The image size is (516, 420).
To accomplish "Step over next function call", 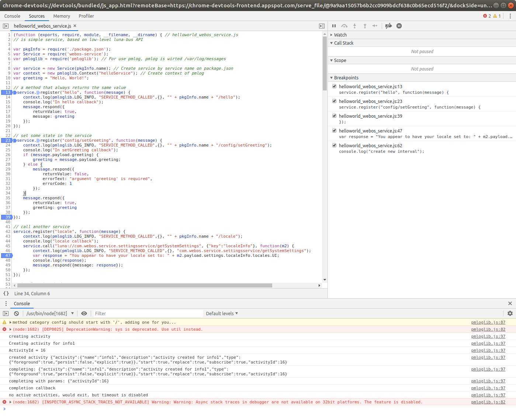I will tap(344, 26).
